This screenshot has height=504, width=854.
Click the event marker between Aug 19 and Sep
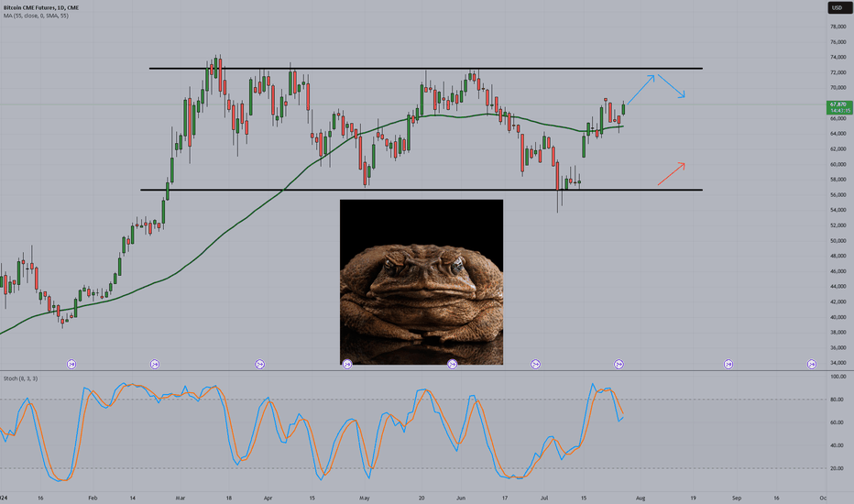click(728, 364)
